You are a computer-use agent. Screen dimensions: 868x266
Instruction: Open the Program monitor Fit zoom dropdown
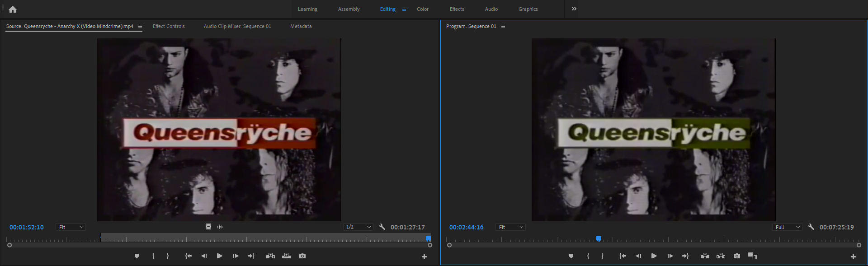511,227
